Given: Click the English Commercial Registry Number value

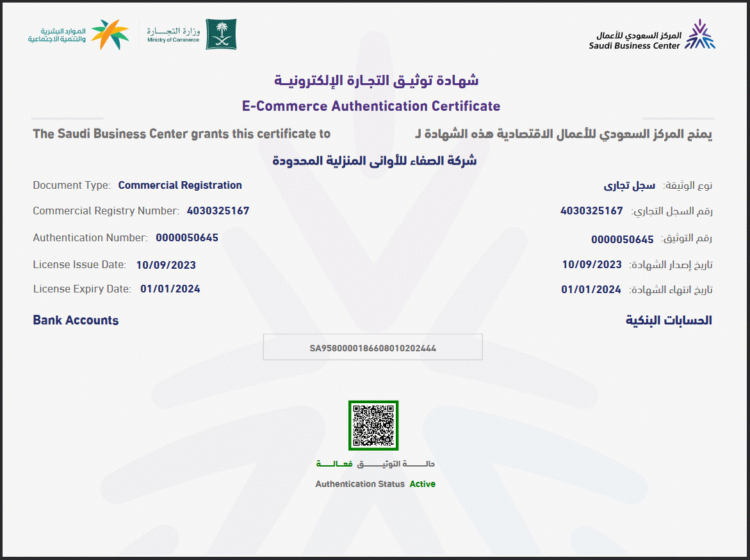Looking at the screenshot, I should point(218,211).
